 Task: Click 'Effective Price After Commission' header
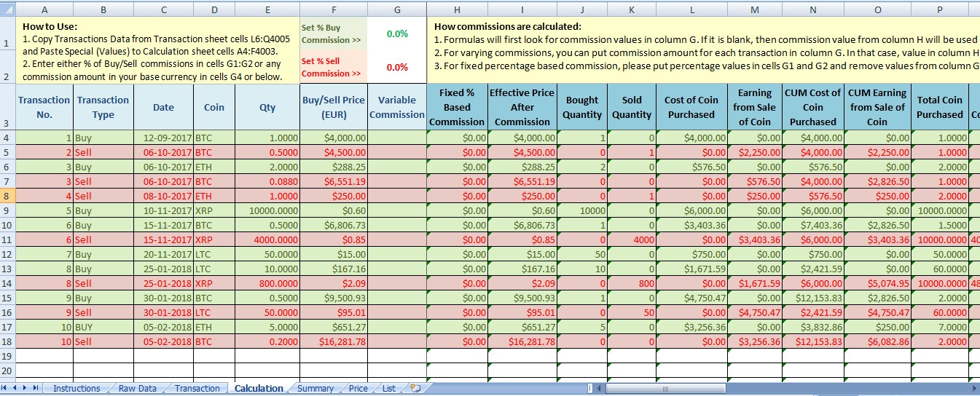[522, 107]
